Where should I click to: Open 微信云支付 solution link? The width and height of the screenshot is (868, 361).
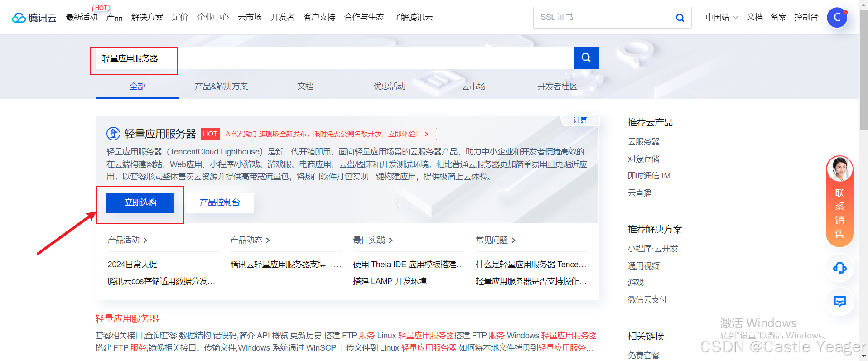point(647,300)
